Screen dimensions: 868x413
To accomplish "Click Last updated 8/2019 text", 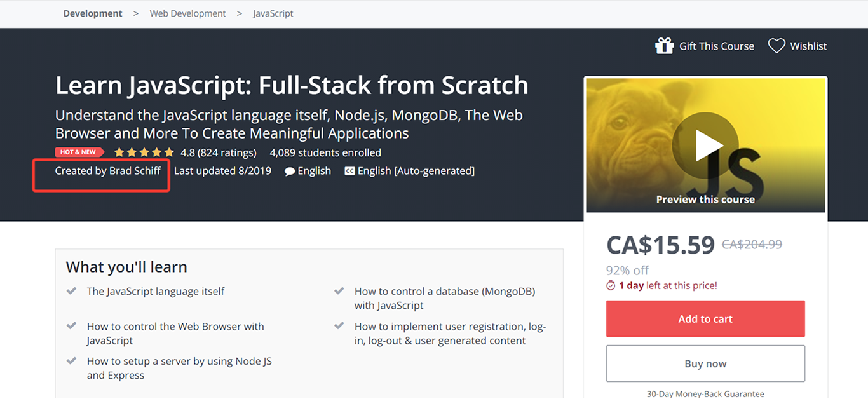I will (x=222, y=171).
